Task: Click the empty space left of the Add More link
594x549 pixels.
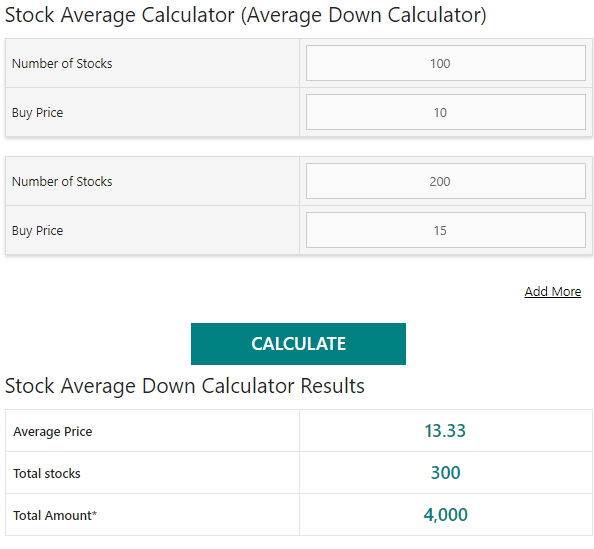Action: pos(261,291)
